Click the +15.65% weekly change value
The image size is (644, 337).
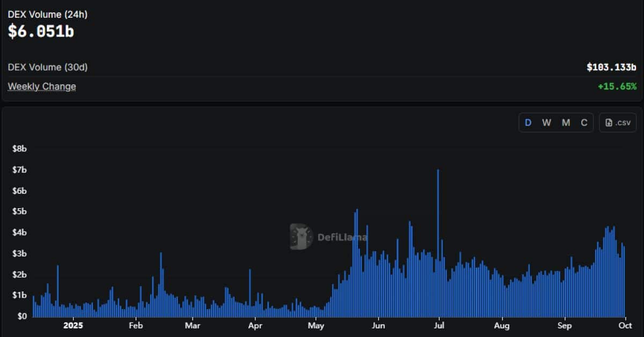[617, 86]
